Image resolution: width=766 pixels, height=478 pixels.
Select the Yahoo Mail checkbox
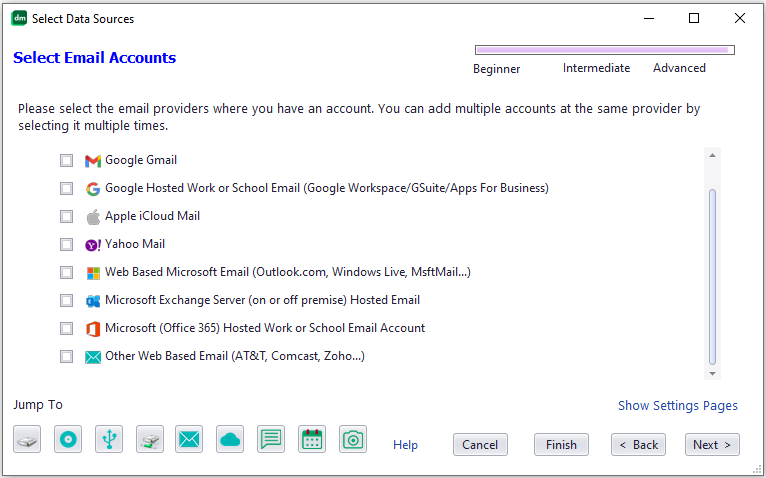[66, 244]
